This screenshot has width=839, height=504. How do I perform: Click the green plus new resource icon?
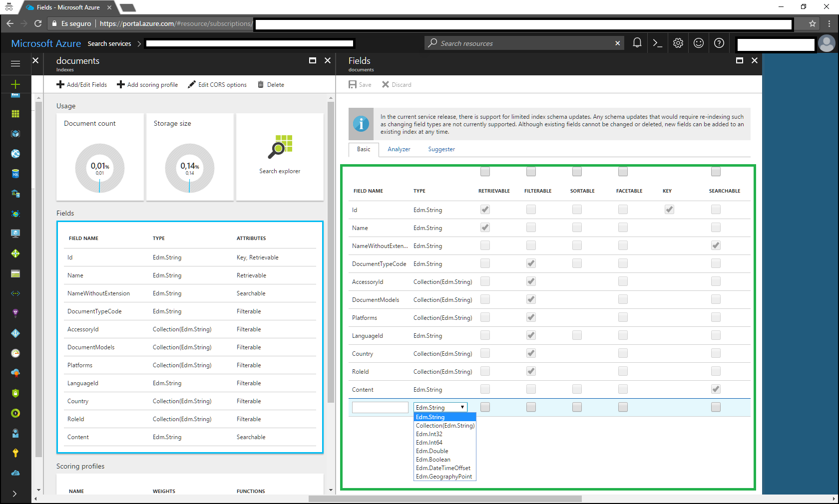click(15, 84)
